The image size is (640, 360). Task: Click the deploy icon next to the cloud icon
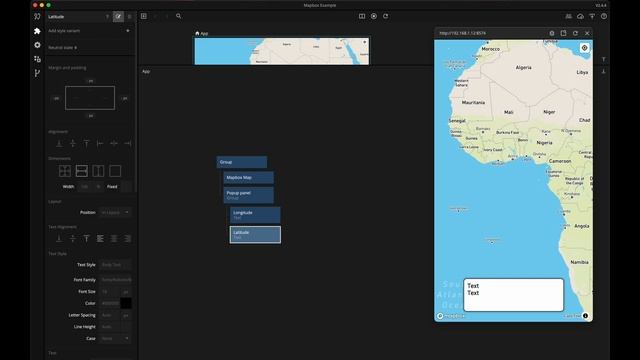point(592,16)
